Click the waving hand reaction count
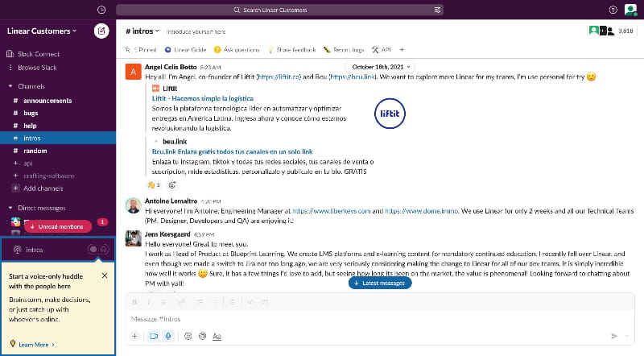The image size is (644, 356). pyautogui.click(x=154, y=185)
